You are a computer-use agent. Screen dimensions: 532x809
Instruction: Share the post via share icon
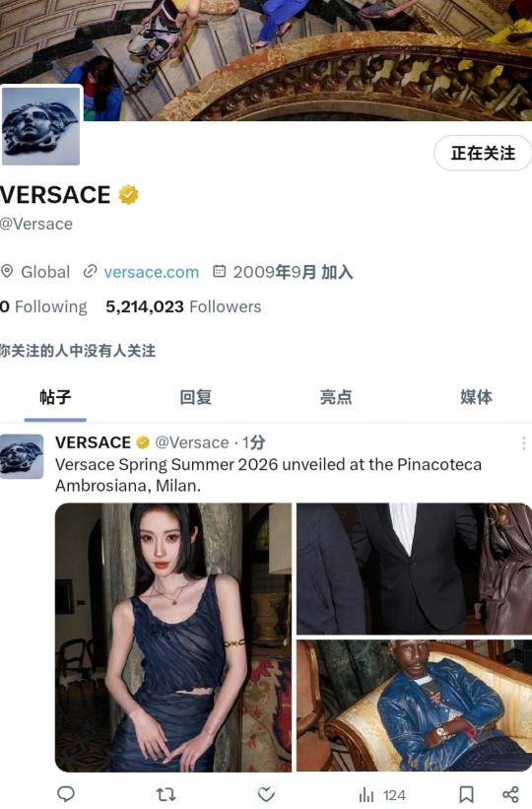[510, 794]
